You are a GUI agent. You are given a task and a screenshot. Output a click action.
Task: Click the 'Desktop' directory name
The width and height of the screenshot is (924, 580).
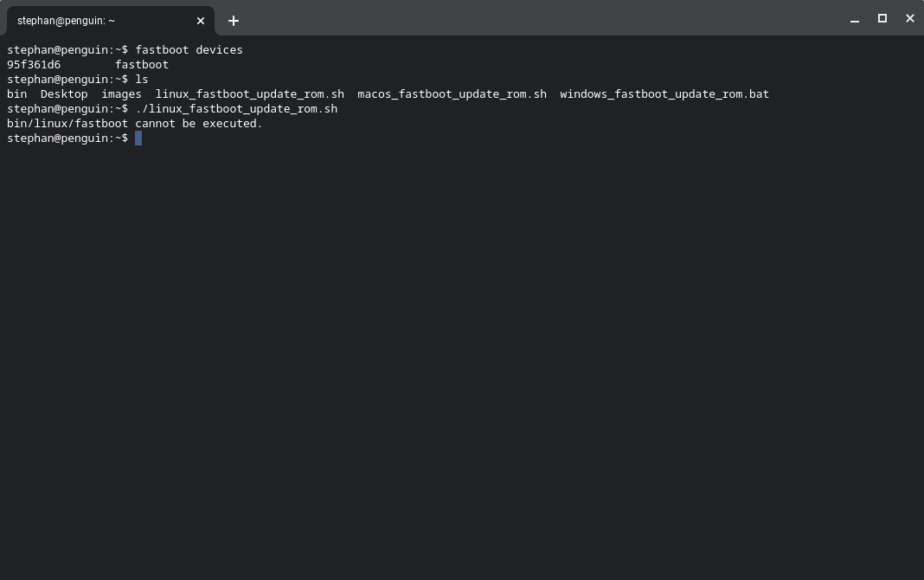pos(64,94)
